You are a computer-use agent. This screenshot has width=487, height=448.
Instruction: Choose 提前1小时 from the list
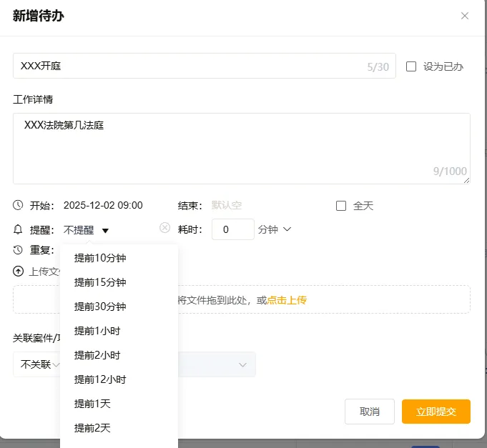(97, 331)
